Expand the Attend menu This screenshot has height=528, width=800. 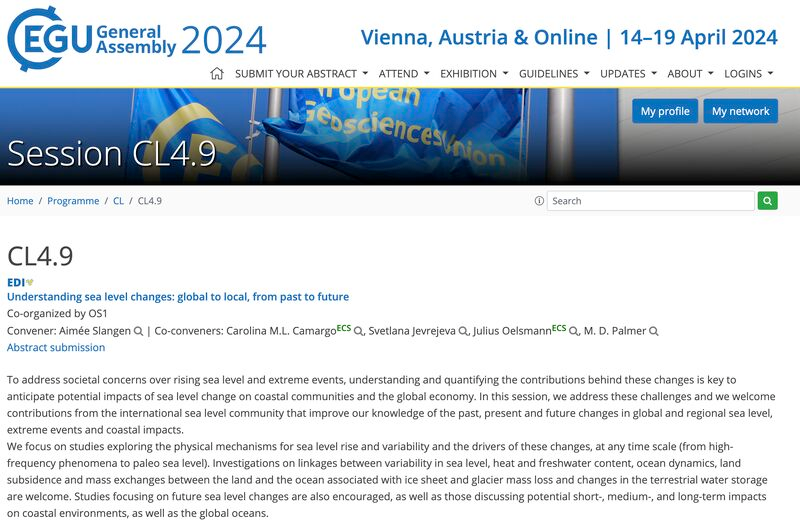point(404,74)
